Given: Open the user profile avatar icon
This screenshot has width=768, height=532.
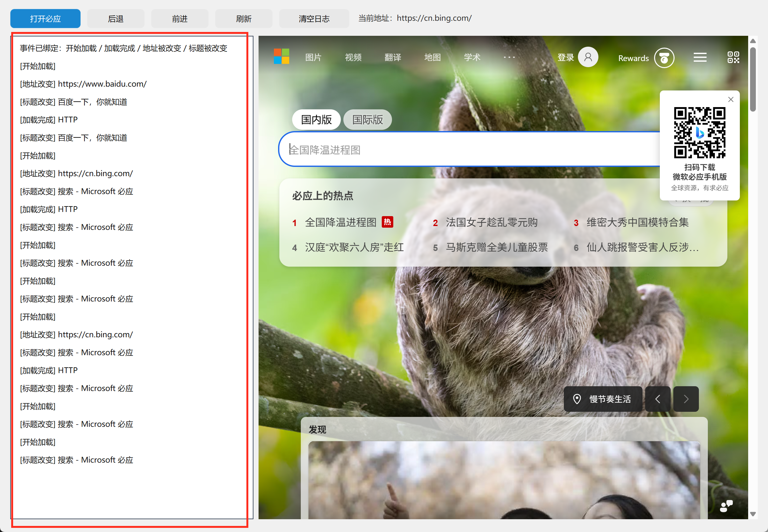Looking at the screenshot, I should click(588, 57).
